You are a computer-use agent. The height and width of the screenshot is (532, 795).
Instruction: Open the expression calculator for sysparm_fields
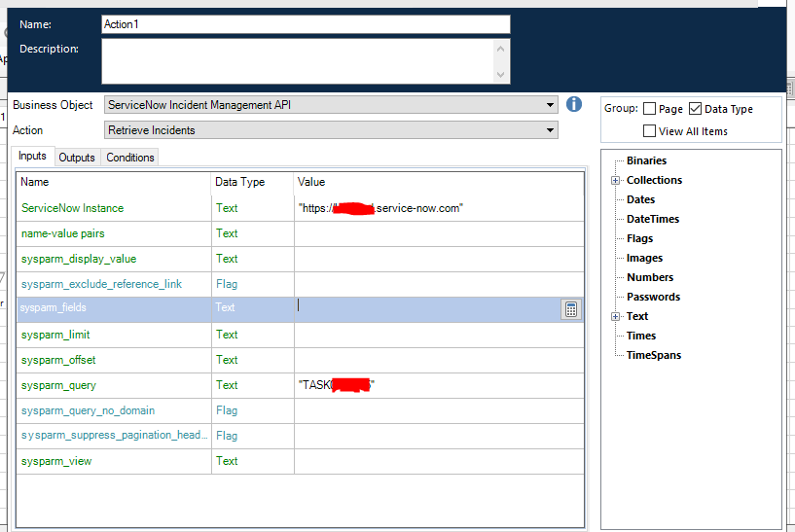coord(571,309)
